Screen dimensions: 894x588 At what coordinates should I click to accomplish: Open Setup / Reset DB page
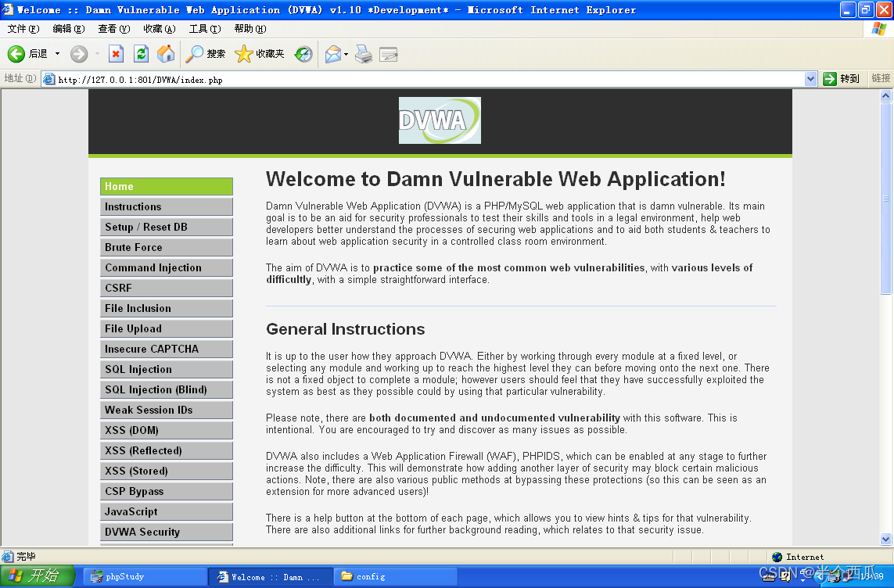(x=167, y=227)
